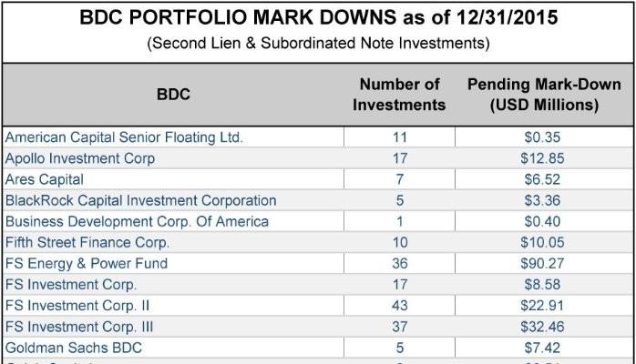This screenshot has height=364, width=636.
Task: Click the cell showing 36 investments
Action: [x=402, y=264]
